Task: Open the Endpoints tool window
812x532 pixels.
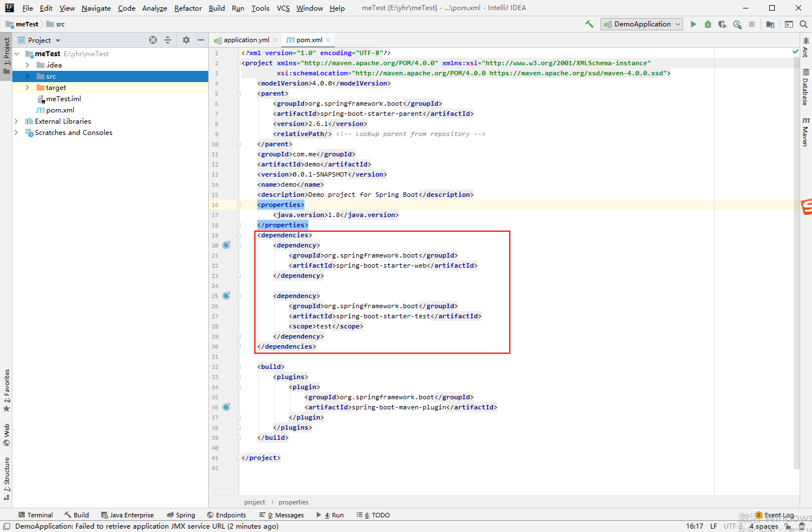Action: [x=226, y=515]
